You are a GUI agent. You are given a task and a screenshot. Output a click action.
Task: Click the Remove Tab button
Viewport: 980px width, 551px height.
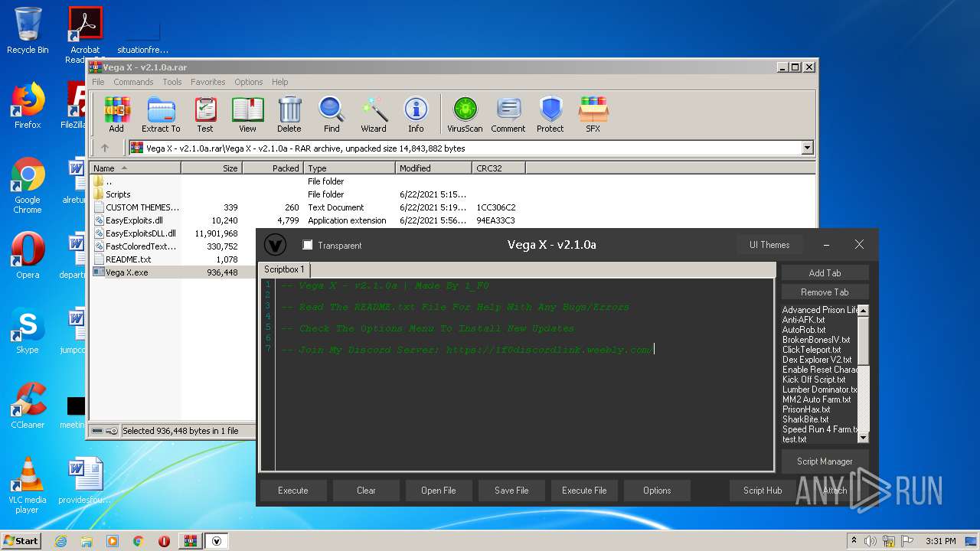coord(825,292)
